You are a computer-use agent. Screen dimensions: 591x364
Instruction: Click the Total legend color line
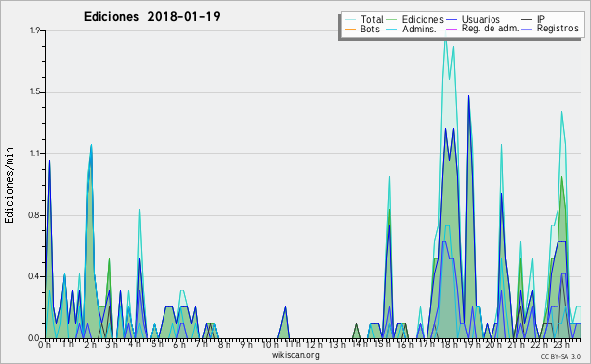click(x=350, y=20)
